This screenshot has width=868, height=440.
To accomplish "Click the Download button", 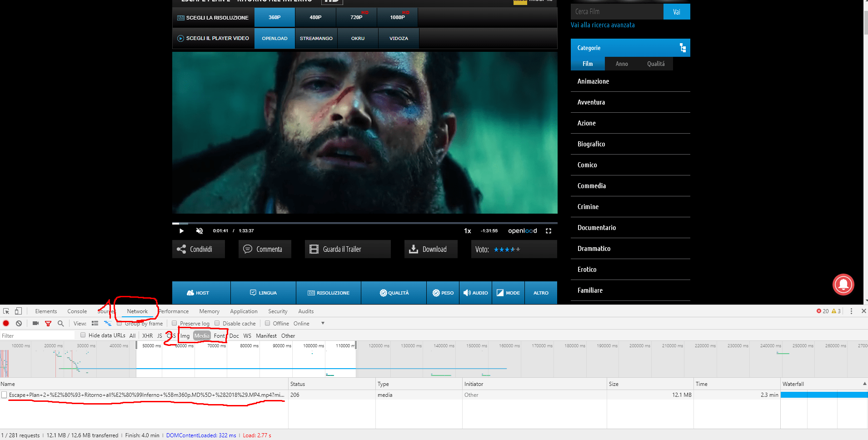I will click(x=431, y=249).
